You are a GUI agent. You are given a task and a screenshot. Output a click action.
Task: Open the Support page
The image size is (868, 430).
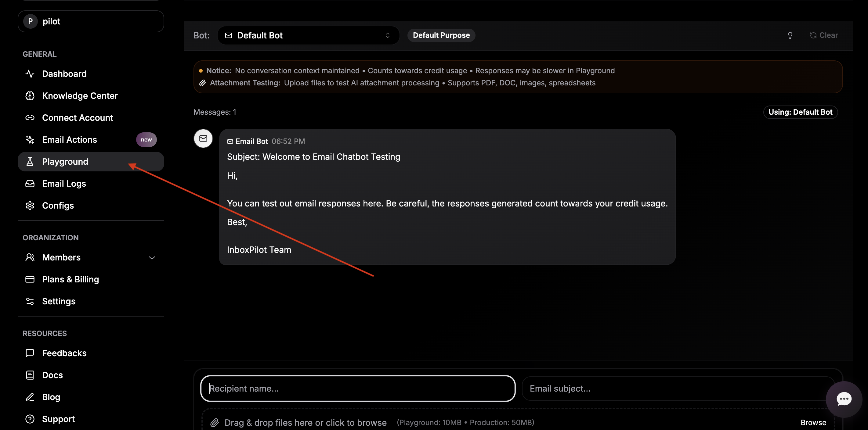coord(58,419)
